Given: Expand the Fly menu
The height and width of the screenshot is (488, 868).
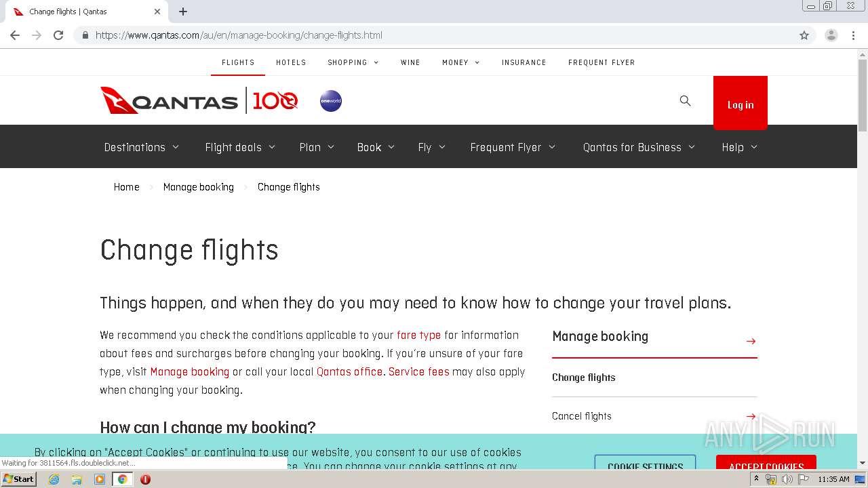Looking at the screenshot, I should coord(431,147).
